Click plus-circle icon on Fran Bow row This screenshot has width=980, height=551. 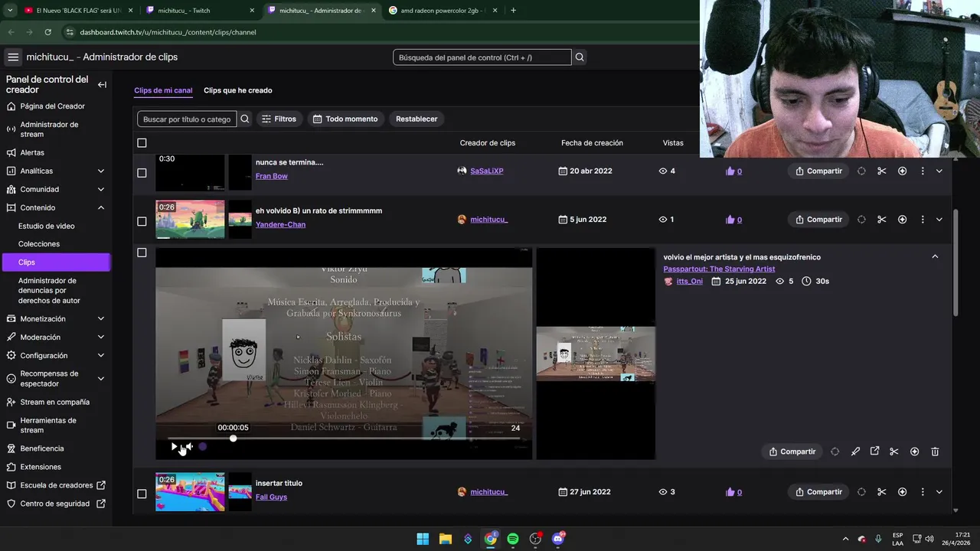point(902,171)
